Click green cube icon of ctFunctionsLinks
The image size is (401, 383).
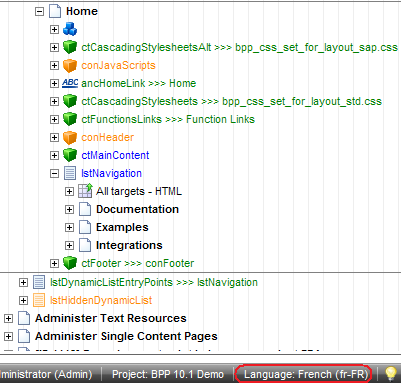tap(70, 119)
